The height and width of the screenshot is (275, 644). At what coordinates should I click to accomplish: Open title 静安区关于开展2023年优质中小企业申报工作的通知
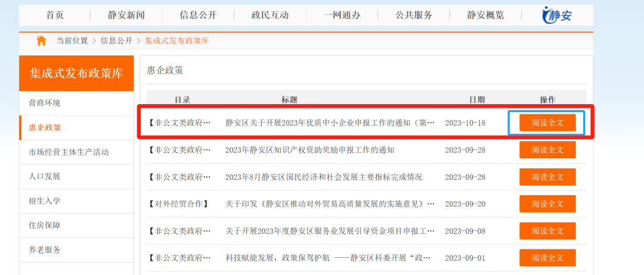point(330,123)
